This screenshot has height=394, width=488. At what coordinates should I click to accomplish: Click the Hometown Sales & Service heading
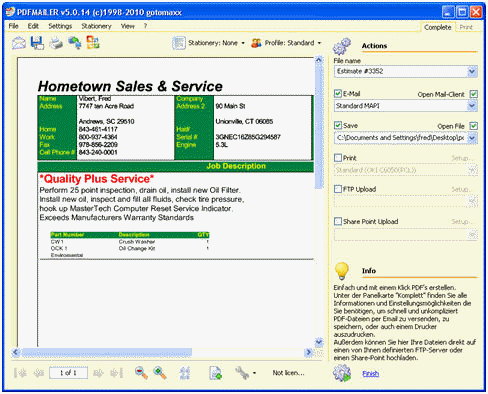click(x=130, y=86)
